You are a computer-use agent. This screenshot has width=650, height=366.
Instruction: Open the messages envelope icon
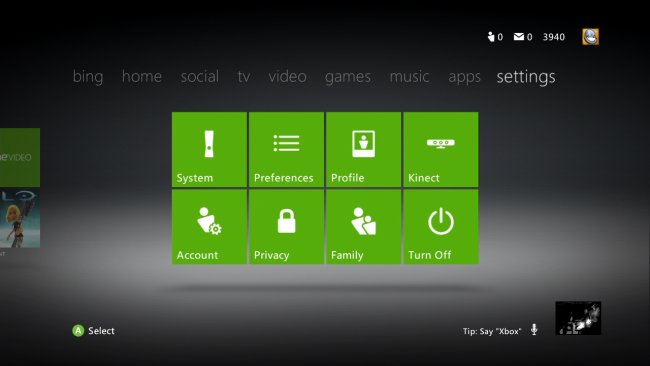coord(519,37)
